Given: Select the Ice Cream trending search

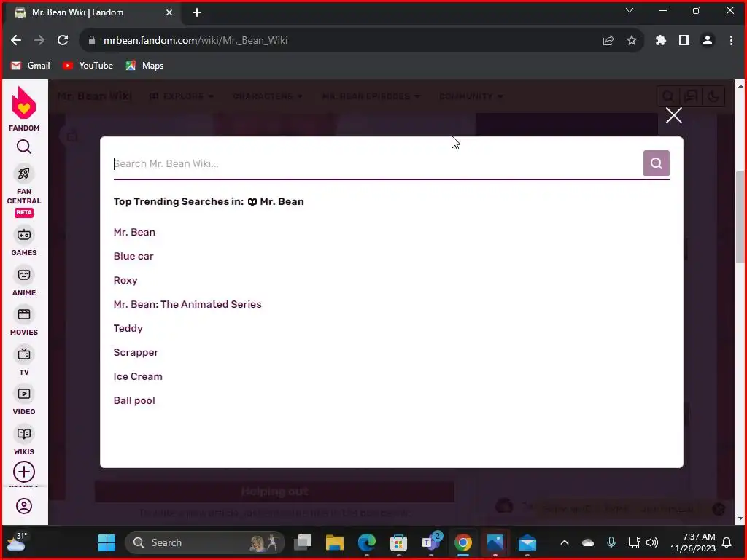Looking at the screenshot, I should click(x=138, y=376).
